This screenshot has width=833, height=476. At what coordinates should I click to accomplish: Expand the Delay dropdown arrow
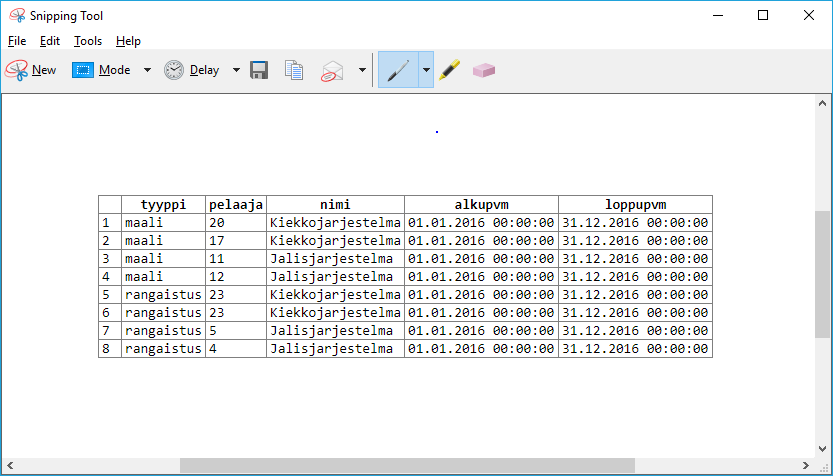tap(236, 70)
